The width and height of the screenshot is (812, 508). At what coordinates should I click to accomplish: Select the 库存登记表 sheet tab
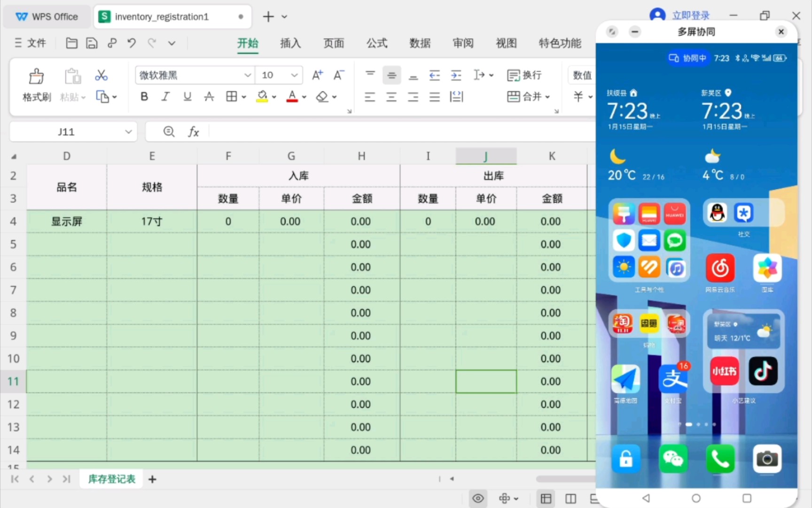(111, 479)
